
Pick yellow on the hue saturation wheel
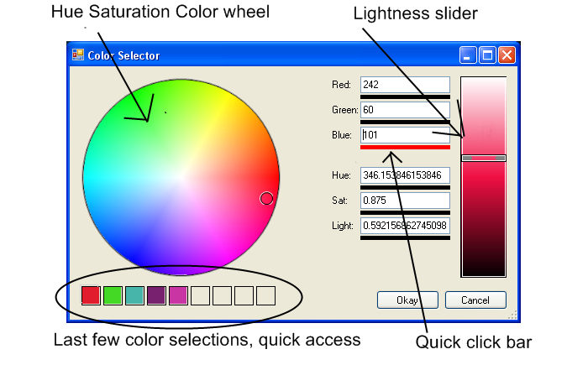click(x=225, y=101)
